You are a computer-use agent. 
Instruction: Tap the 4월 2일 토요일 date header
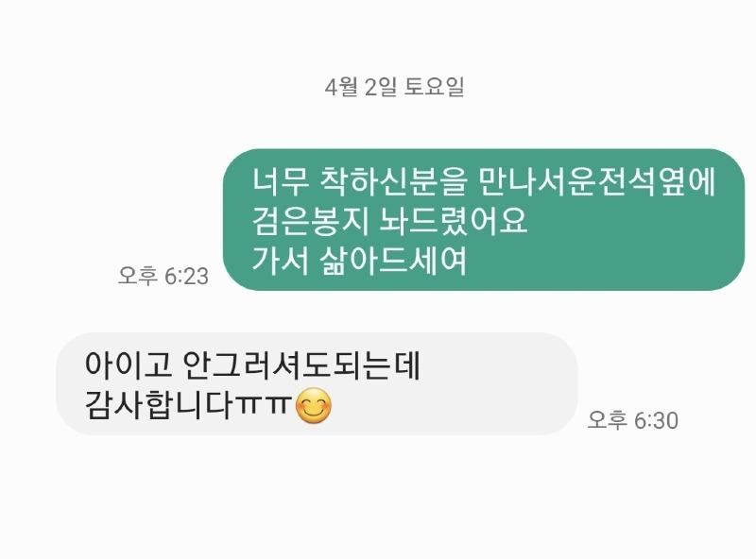[394, 87]
